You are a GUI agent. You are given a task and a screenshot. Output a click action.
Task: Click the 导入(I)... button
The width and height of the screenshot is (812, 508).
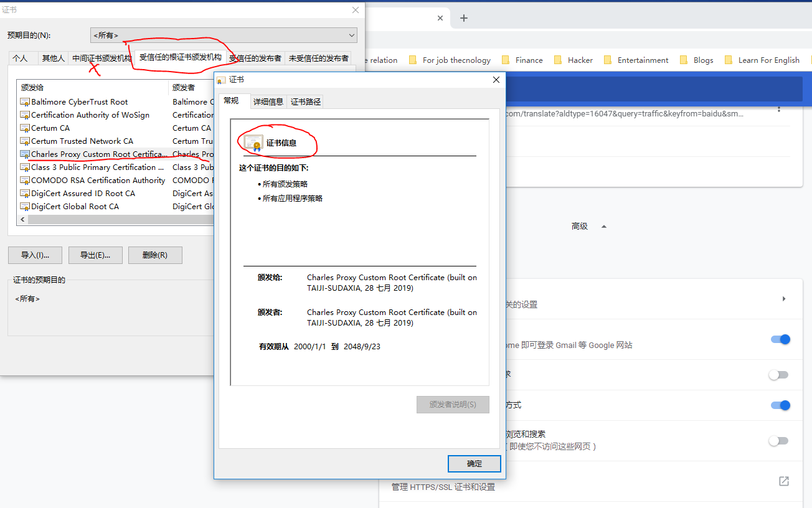35,255
